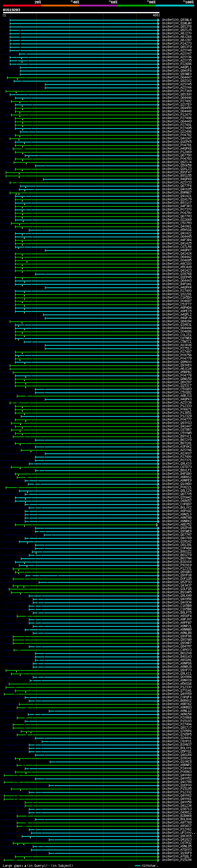Open hit UniRef100_P14273

click(177, 43)
